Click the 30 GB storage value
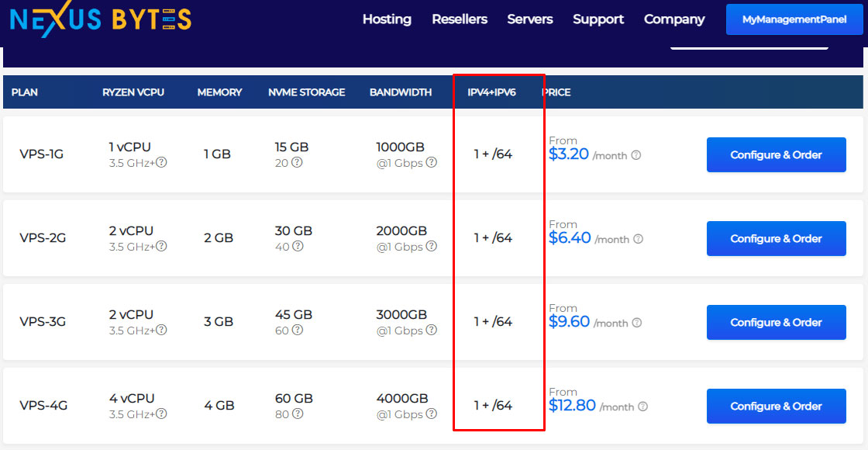 pyautogui.click(x=294, y=231)
